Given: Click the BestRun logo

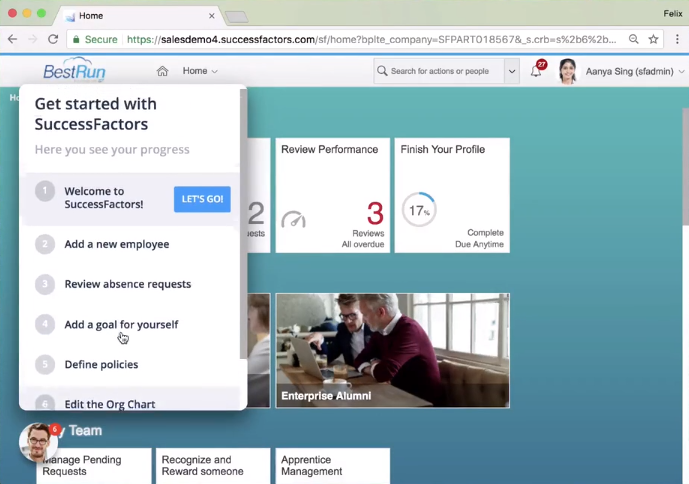Looking at the screenshot, I should tap(74, 70).
